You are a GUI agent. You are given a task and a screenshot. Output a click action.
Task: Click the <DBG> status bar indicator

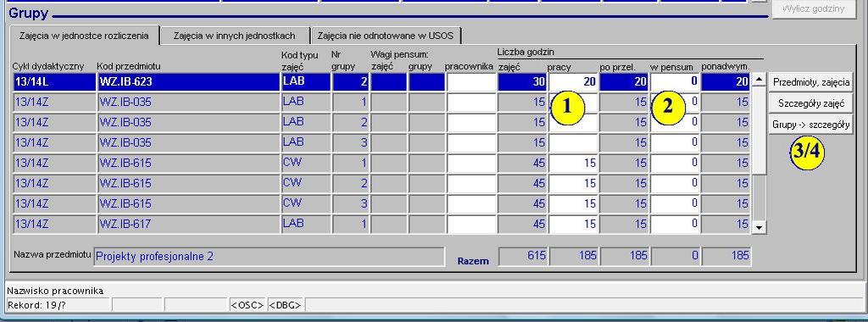coord(286,304)
